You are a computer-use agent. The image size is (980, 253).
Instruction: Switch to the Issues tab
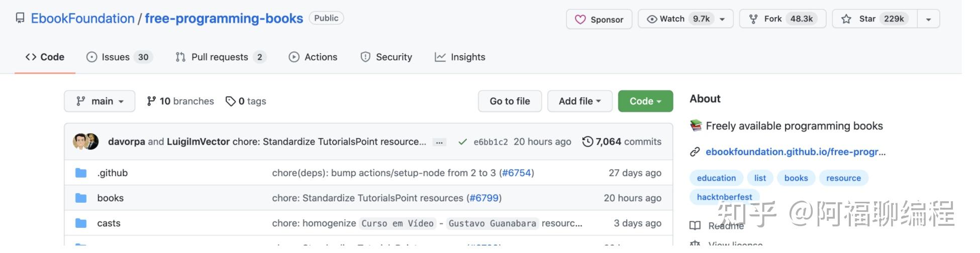(x=119, y=57)
